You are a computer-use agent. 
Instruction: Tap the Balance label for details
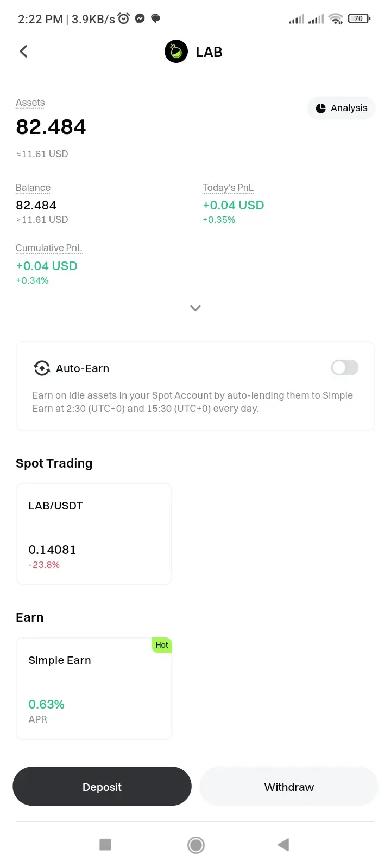pyautogui.click(x=33, y=188)
